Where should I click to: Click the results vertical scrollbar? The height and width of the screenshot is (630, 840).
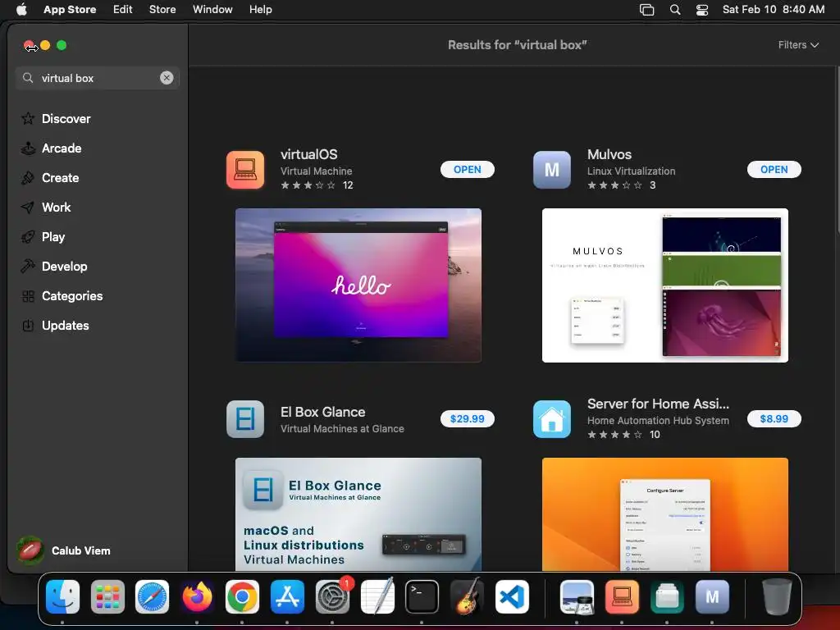[837, 150]
